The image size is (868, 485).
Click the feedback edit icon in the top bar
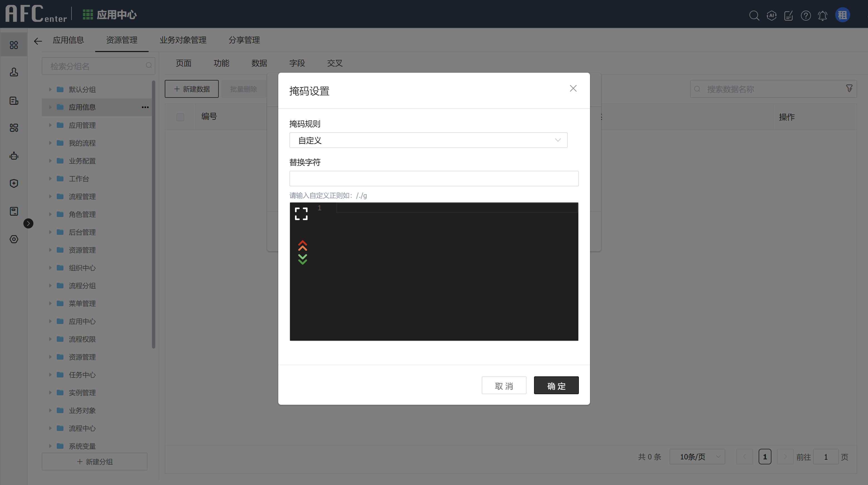788,16
